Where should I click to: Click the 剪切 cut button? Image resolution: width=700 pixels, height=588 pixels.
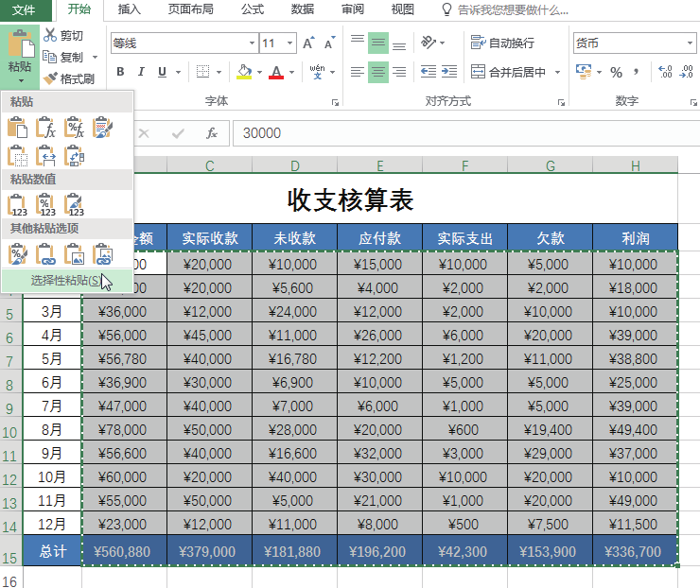point(62,36)
